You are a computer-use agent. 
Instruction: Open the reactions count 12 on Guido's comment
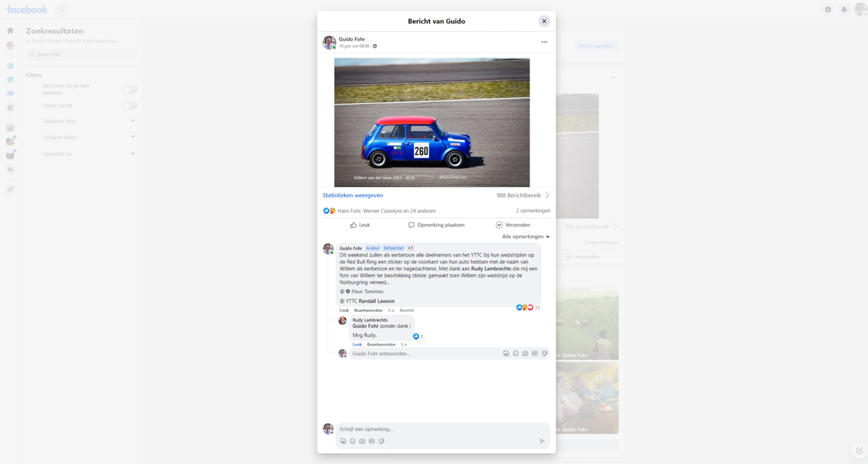point(528,307)
